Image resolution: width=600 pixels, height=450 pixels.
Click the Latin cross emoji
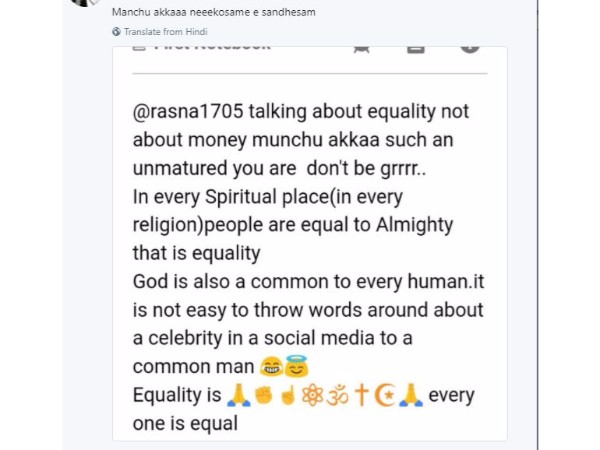(362, 395)
